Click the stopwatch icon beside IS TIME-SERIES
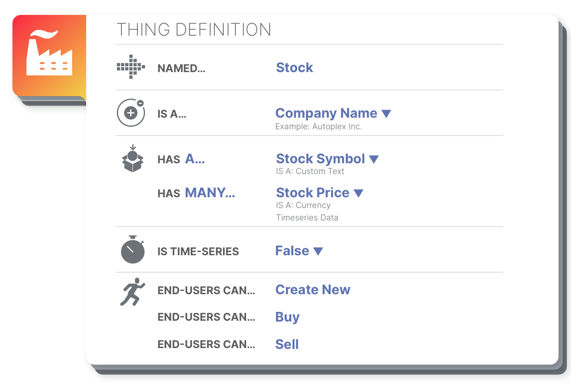 [133, 249]
